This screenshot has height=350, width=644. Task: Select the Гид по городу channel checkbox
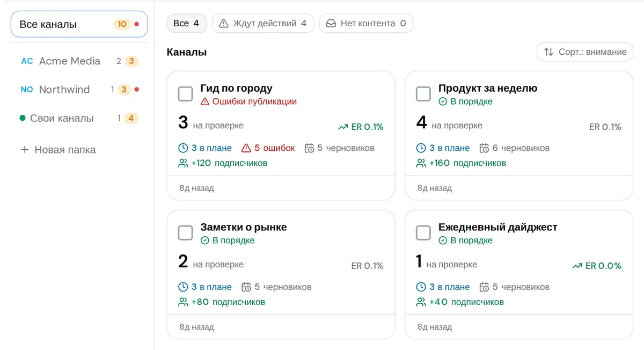pyautogui.click(x=185, y=94)
